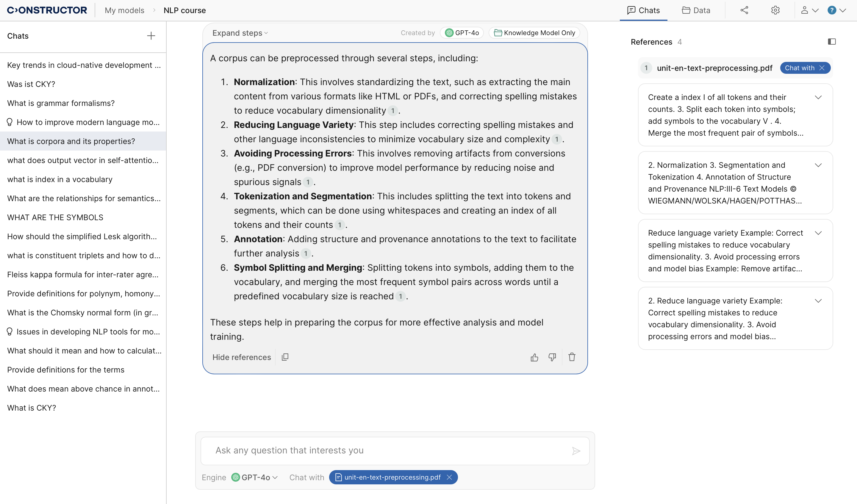This screenshot has width=857, height=504.
Task: Open the Expand steps dropdown
Action: pyautogui.click(x=240, y=33)
